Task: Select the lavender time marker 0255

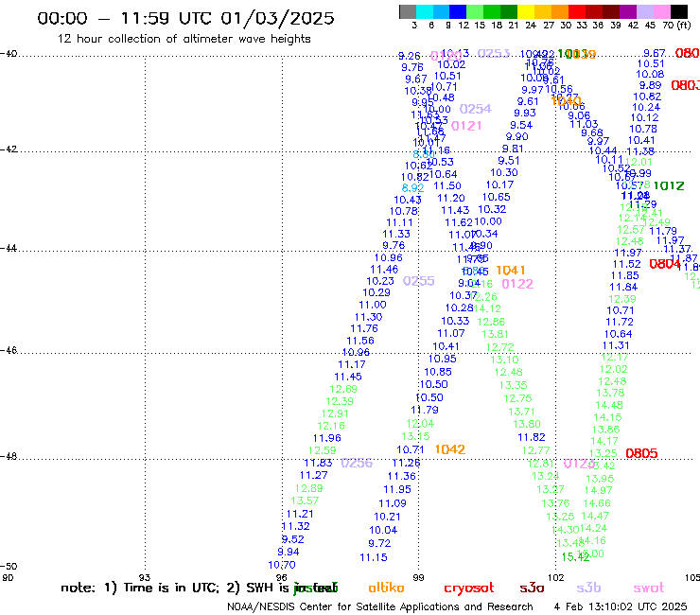Action: [x=419, y=281]
